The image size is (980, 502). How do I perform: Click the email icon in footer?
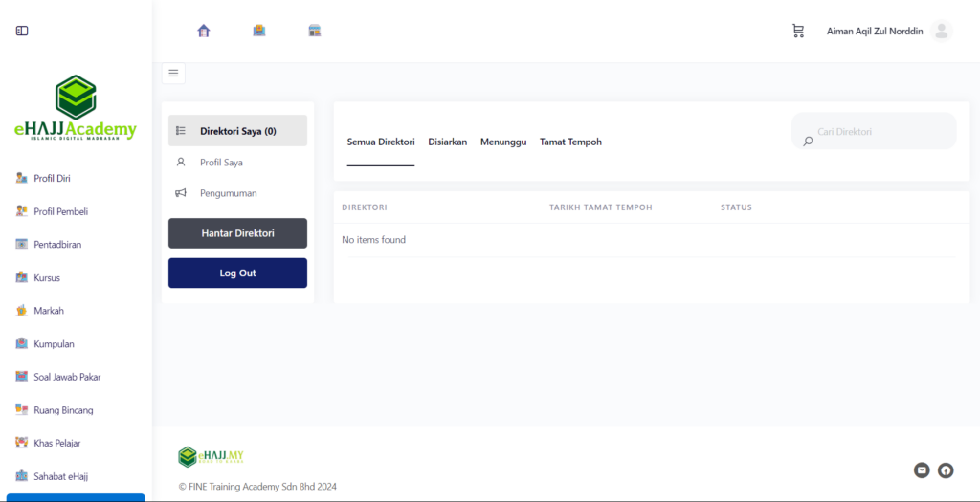click(x=922, y=469)
